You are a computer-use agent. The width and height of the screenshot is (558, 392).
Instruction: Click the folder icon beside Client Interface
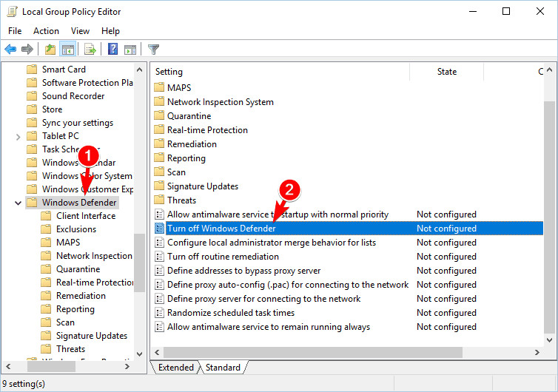[46, 215]
